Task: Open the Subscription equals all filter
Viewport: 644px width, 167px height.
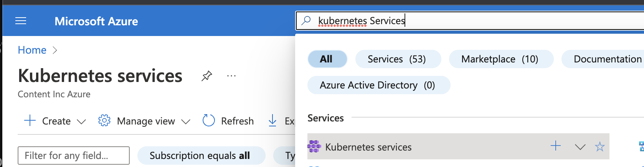Action: click(x=201, y=156)
